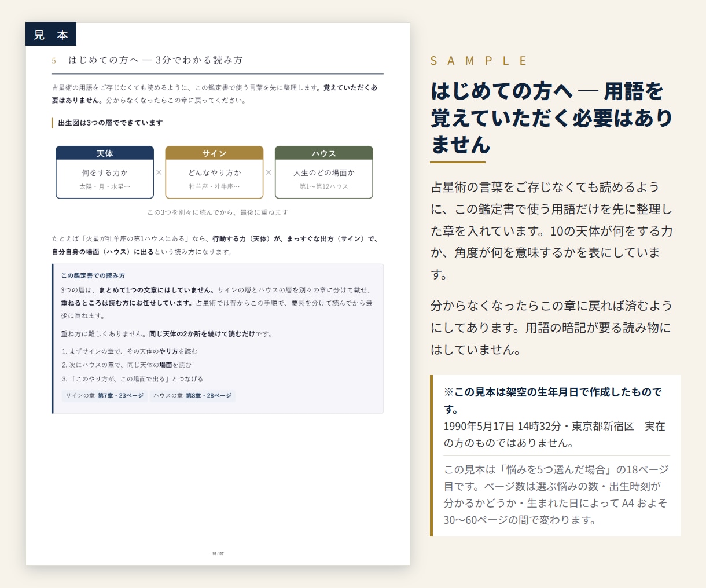Click the ハウス card header

coord(323,153)
